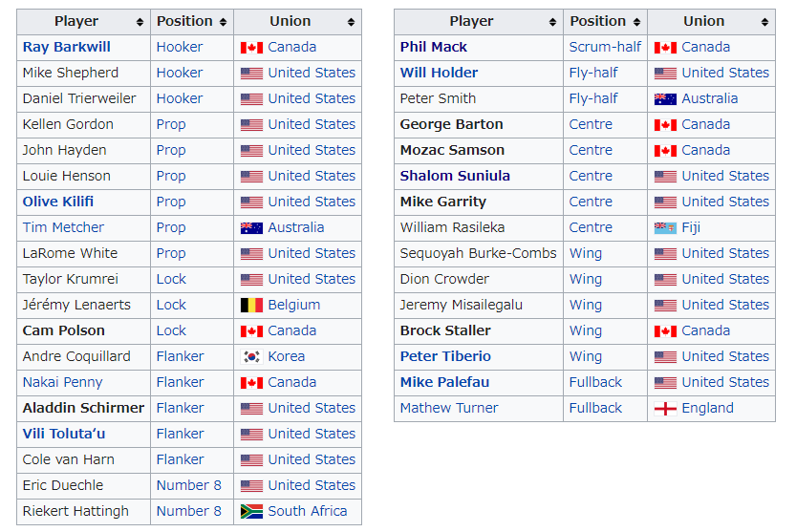Image resolution: width=796 pixels, height=532 pixels.
Task: Click the England flag beside Mathew Turner
Action: 665,409
